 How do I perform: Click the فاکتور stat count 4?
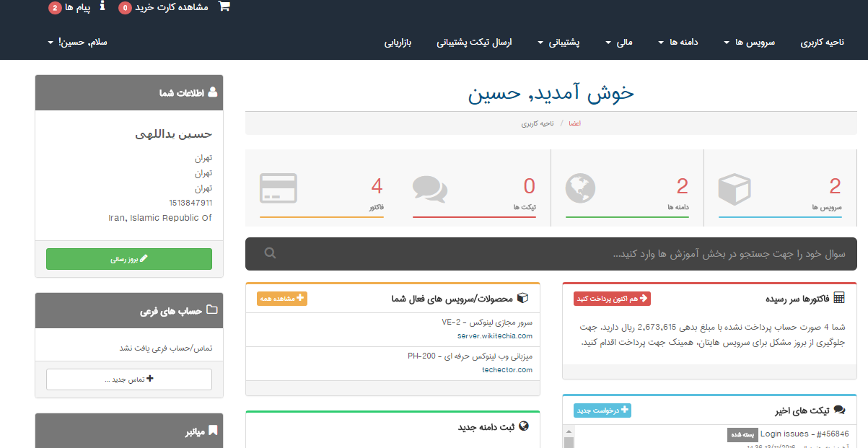click(377, 187)
